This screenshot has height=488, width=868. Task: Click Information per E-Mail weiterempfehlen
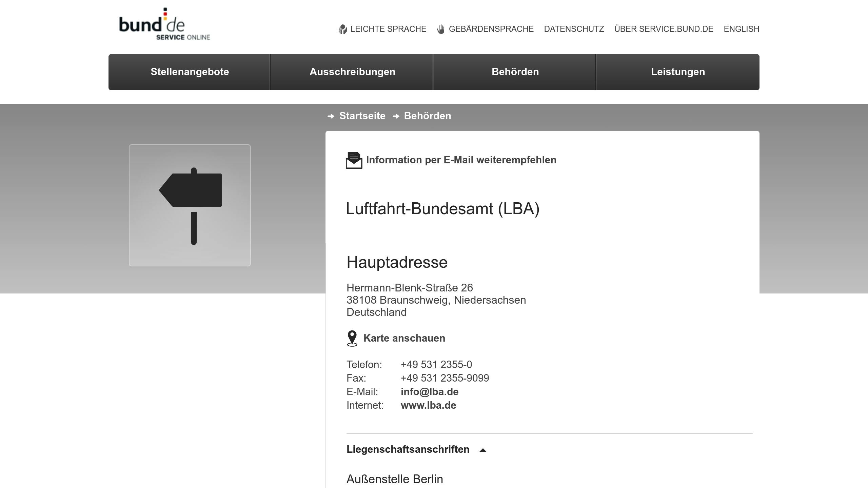tap(461, 160)
